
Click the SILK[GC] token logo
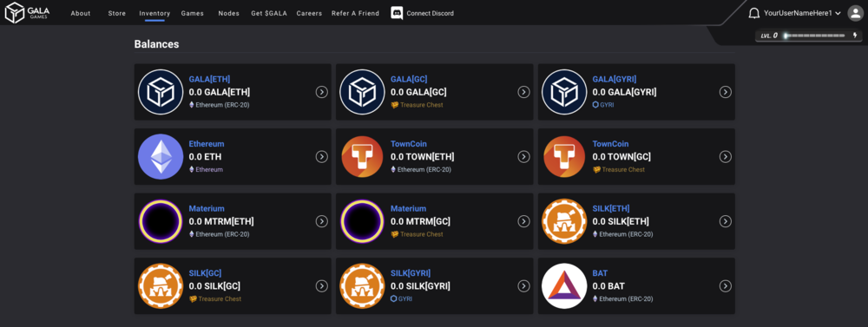pos(161,286)
